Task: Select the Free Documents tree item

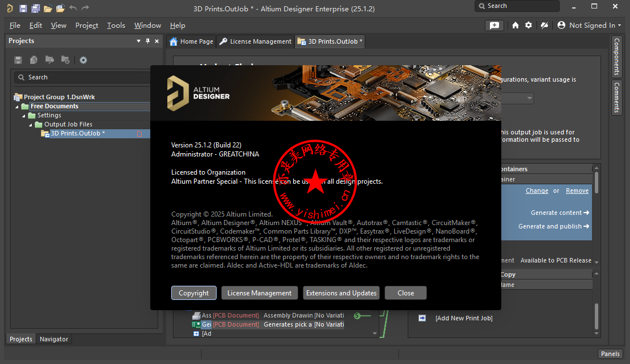Action: pyautogui.click(x=54, y=106)
